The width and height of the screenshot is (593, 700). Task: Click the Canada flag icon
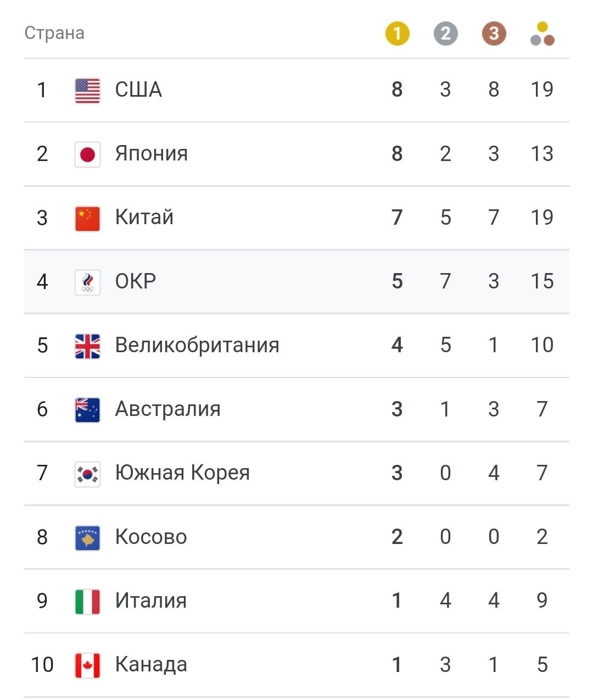click(x=87, y=665)
